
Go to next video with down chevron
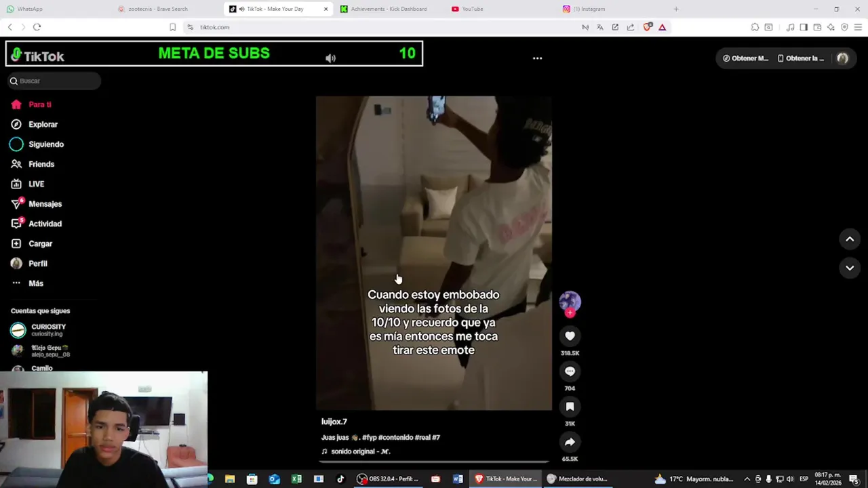[850, 268]
